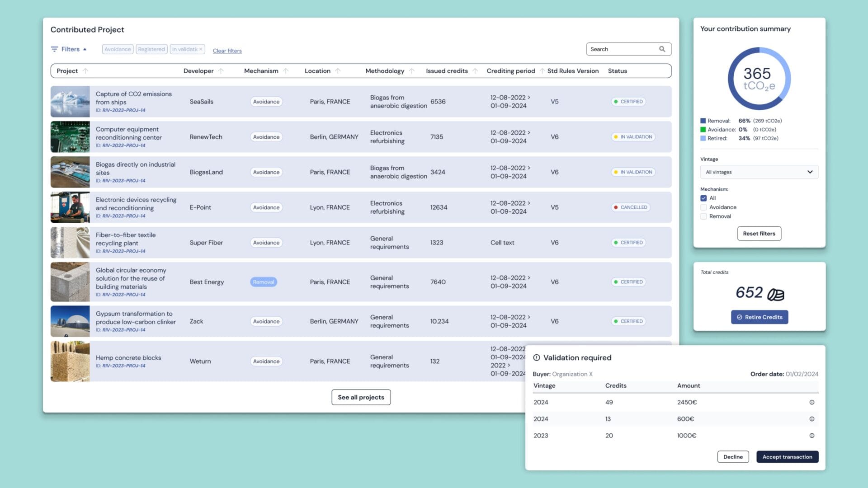Sort by Project column arrow
Image resolution: width=868 pixels, height=488 pixels.
pos(85,71)
